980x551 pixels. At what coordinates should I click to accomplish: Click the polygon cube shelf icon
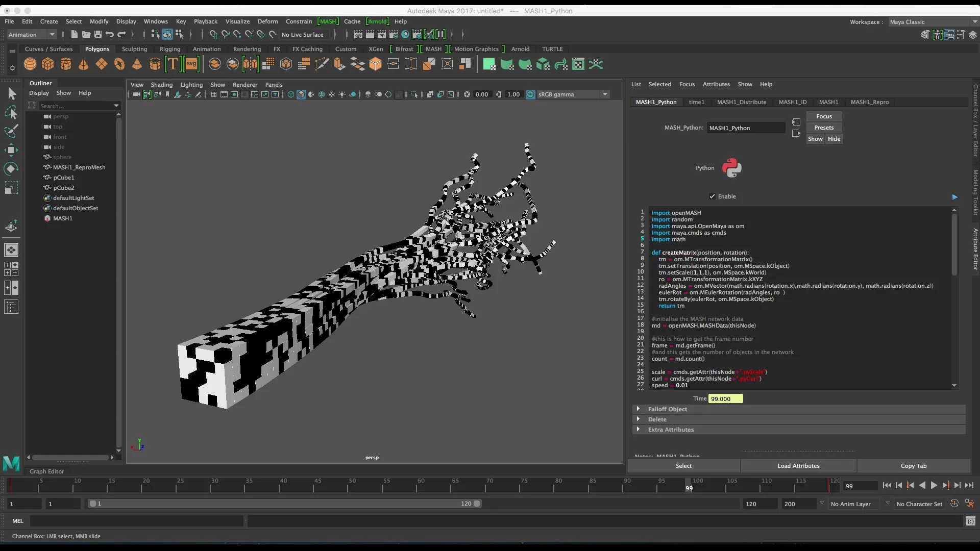48,64
